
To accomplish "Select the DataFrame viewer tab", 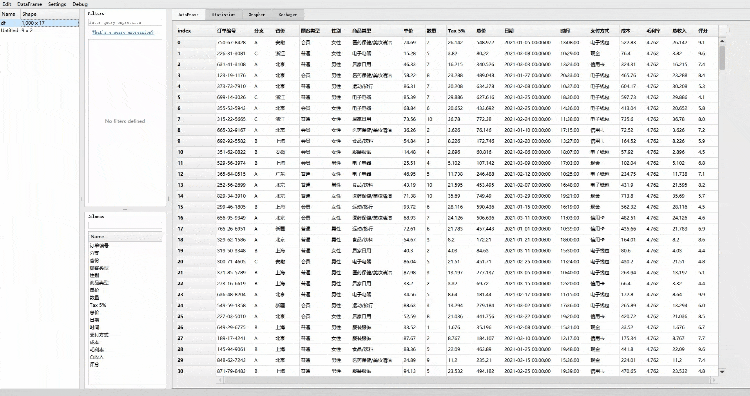I will point(188,15).
